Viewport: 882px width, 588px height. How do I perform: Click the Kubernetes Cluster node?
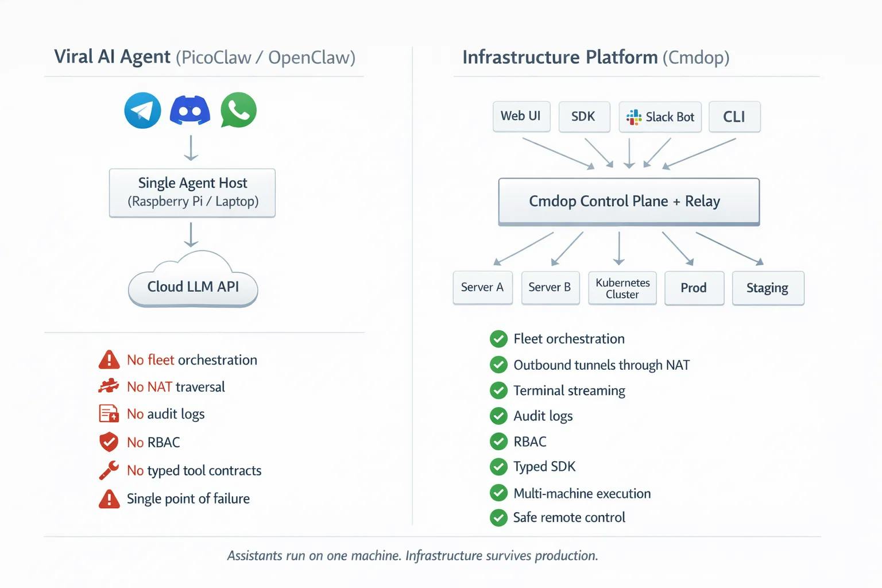pyautogui.click(x=622, y=288)
